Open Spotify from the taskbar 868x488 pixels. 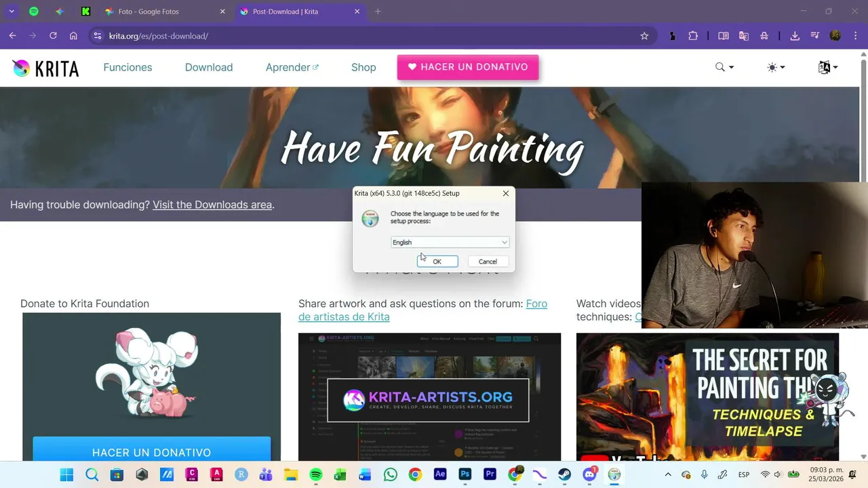tap(316, 474)
